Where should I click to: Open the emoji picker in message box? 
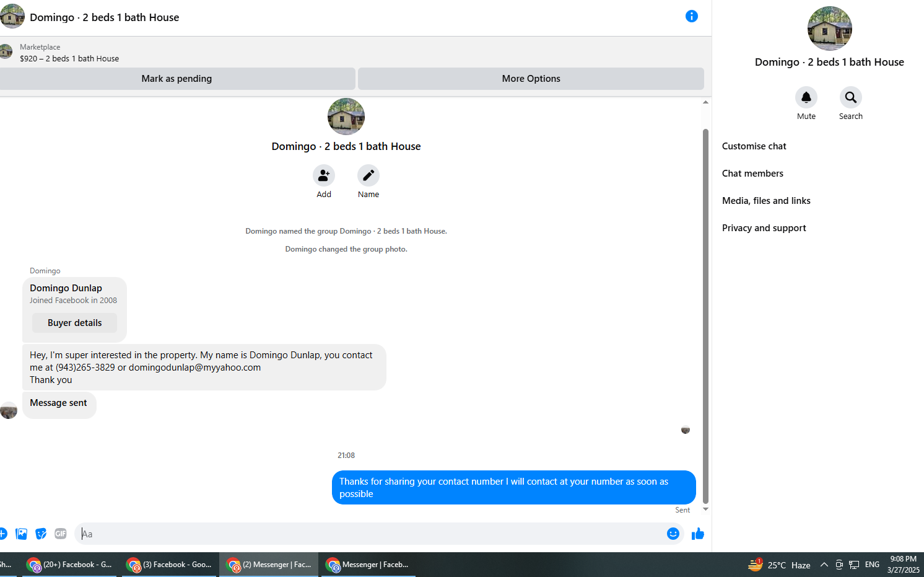click(x=673, y=534)
